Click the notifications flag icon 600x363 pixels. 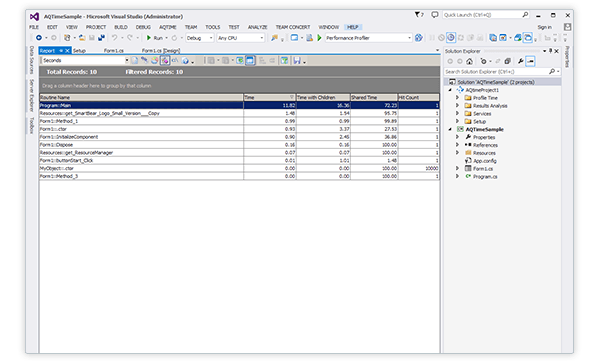[x=418, y=15]
